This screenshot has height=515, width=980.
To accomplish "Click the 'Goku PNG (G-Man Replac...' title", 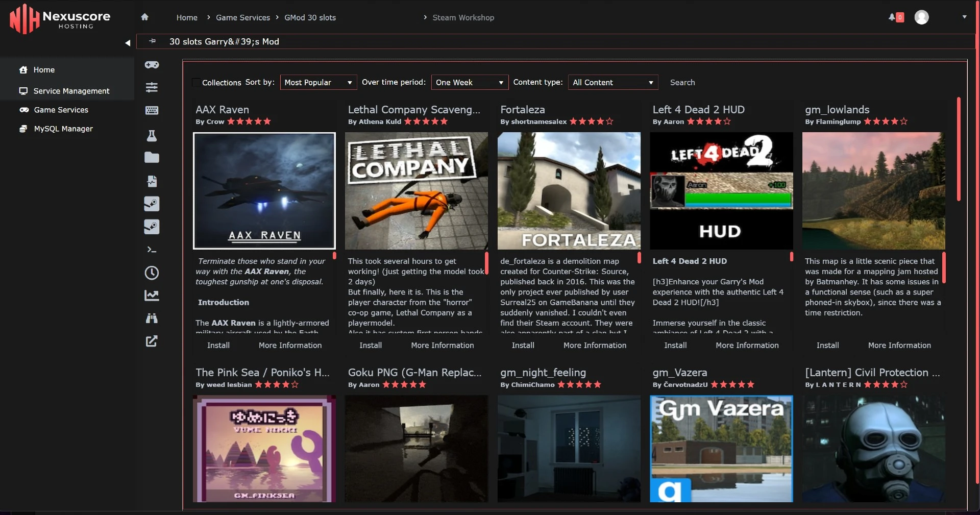I will [414, 373].
